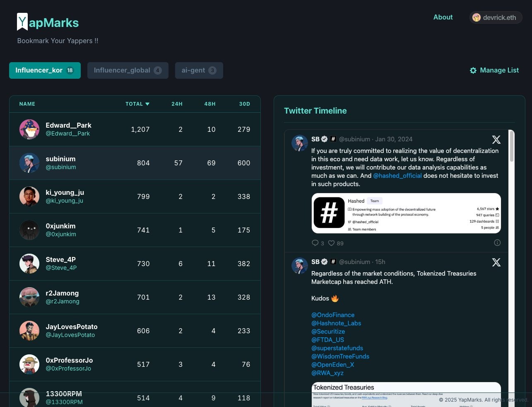Screen dimensions: 532x407
Task: Click the 48H column header
Action: tap(210, 104)
